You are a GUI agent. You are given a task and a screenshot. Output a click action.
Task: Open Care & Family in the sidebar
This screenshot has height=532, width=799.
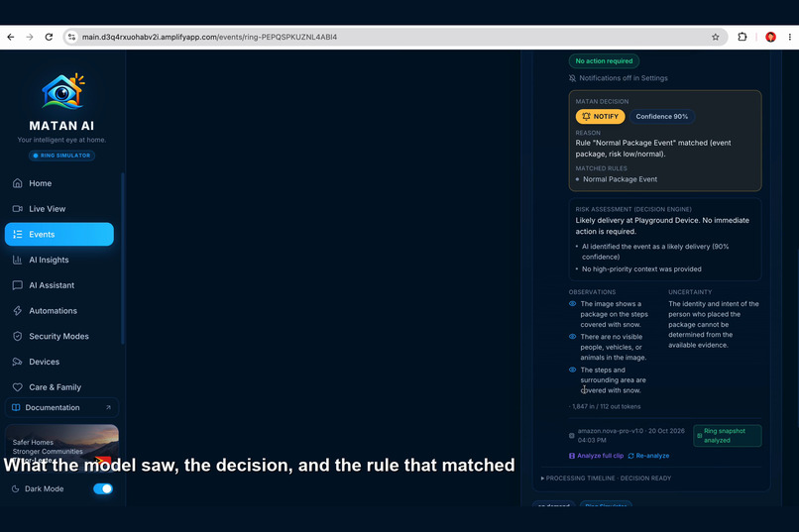59,387
